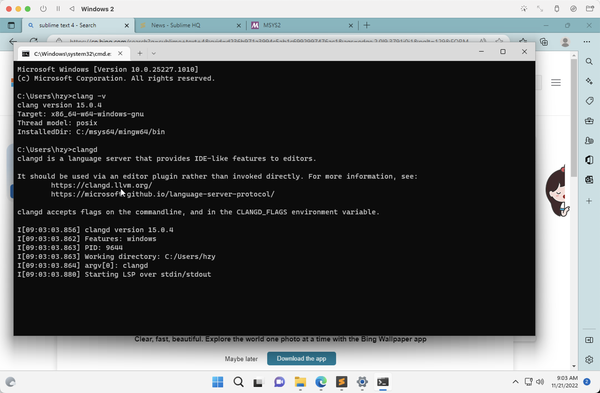Select the C:\Windows\system32\cmd.exe tab
600x393 pixels.
coord(72,54)
